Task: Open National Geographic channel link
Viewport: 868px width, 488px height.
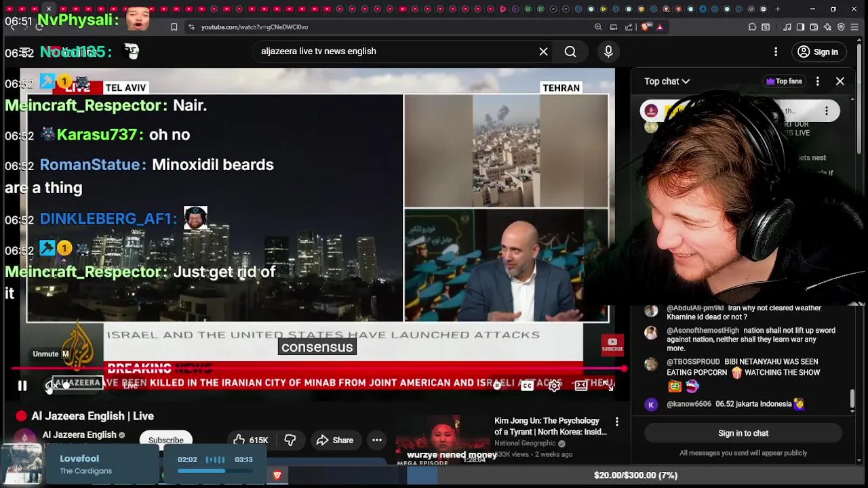Action: tap(525, 443)
